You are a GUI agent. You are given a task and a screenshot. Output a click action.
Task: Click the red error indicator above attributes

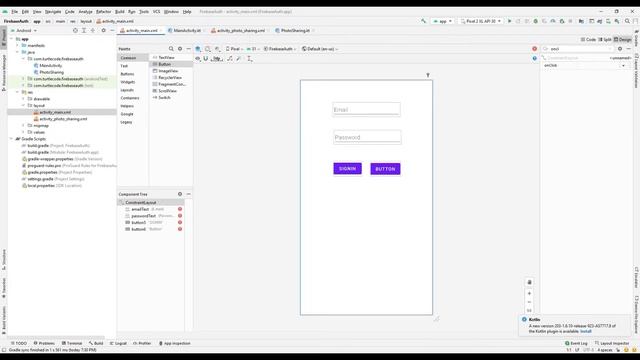click(x=534, y=49)
